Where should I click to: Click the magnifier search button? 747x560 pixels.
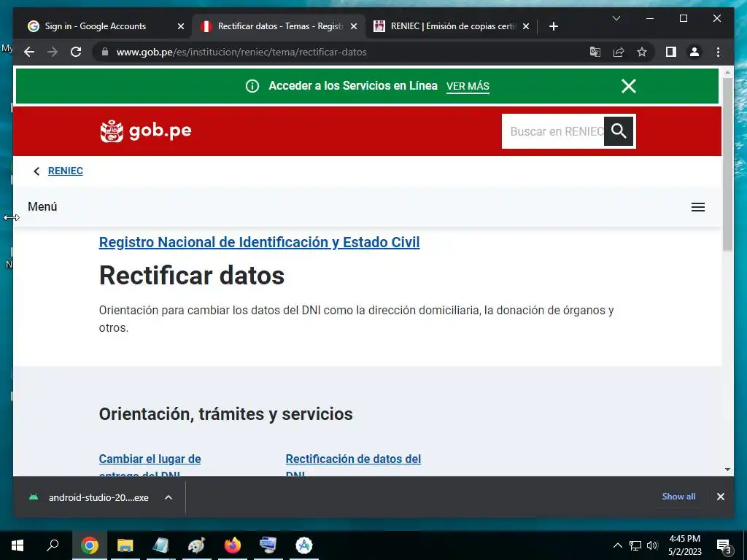[619, 131]
